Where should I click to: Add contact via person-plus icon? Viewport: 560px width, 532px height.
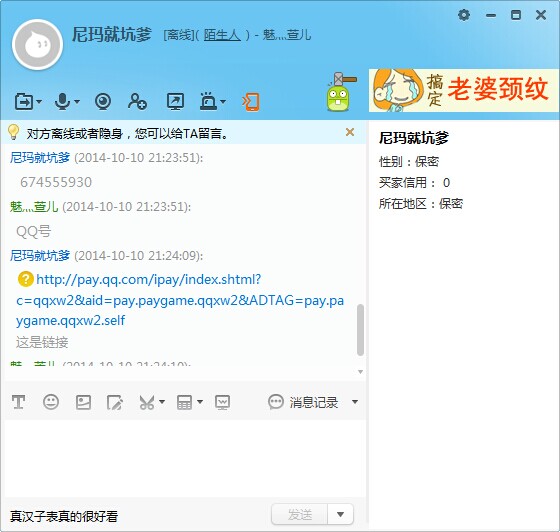[137, 102]
